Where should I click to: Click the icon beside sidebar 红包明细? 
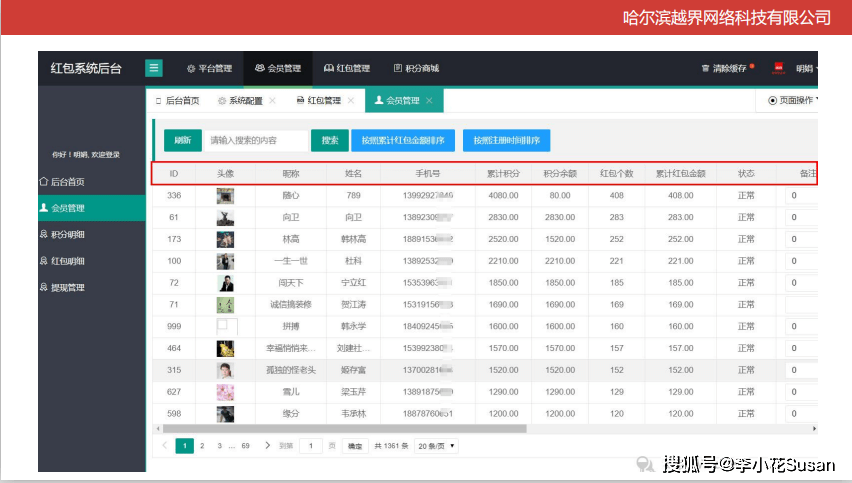point(43,261)
